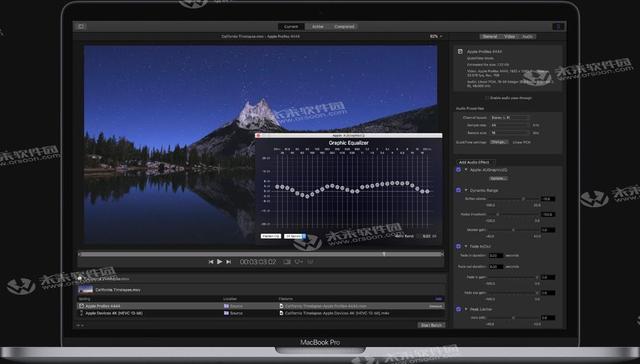The height and width of the screenshot is (364, 640).
Task: Toggle the inspector pane icon at top right
Action: click(x=558, y=27)
